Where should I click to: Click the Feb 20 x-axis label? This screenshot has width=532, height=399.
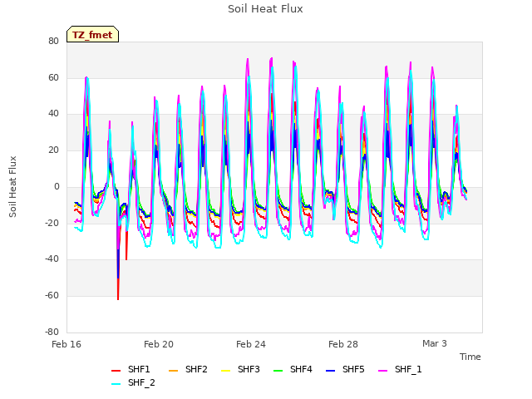coord(159,344)
